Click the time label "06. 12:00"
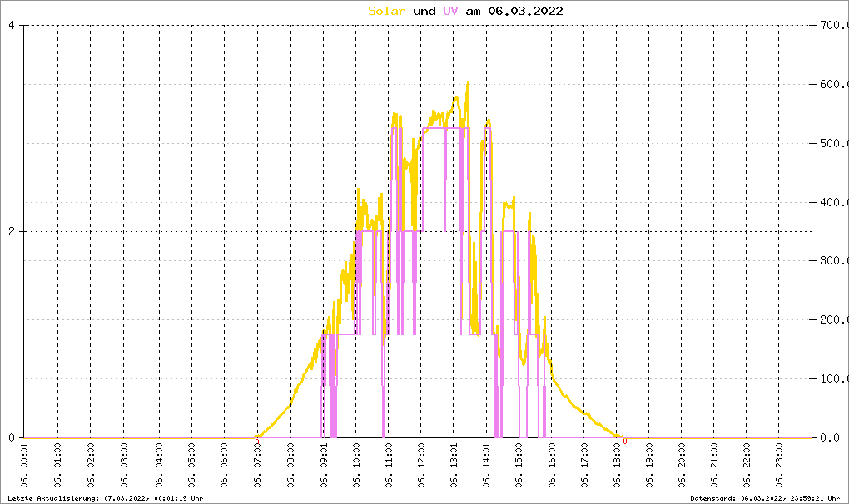Viewport: 849px width, 504px height. [421, 466]
